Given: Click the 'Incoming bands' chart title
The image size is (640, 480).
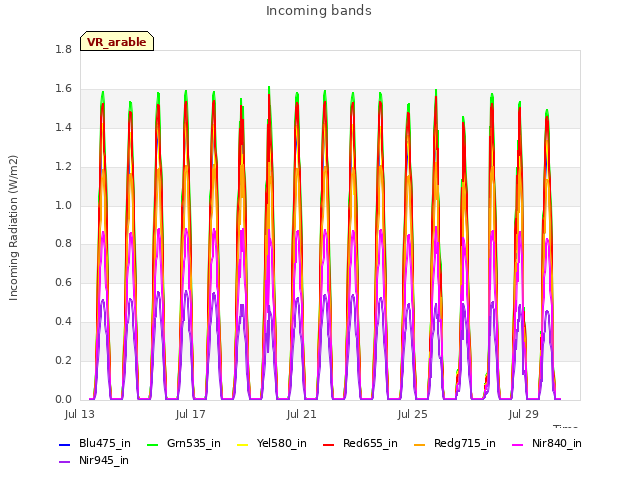Looking at the screenshot, I should click(319, 11).
